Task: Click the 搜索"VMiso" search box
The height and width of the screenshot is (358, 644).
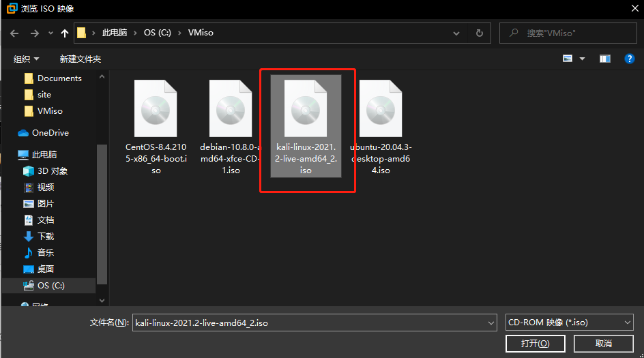Action: point(568,33)
